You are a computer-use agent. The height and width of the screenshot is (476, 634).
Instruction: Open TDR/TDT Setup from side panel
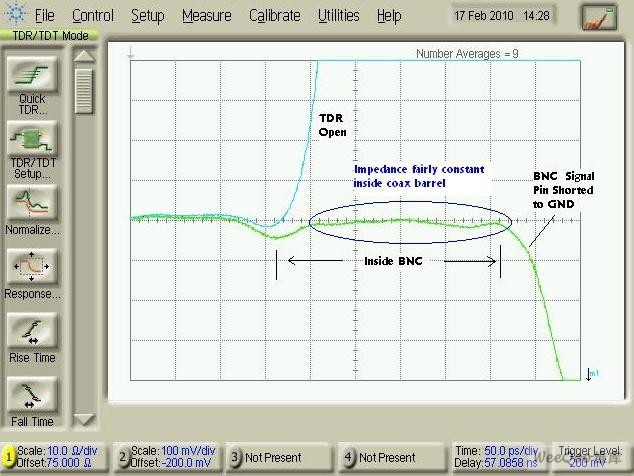pyautogui.click(x=33, y=139)
